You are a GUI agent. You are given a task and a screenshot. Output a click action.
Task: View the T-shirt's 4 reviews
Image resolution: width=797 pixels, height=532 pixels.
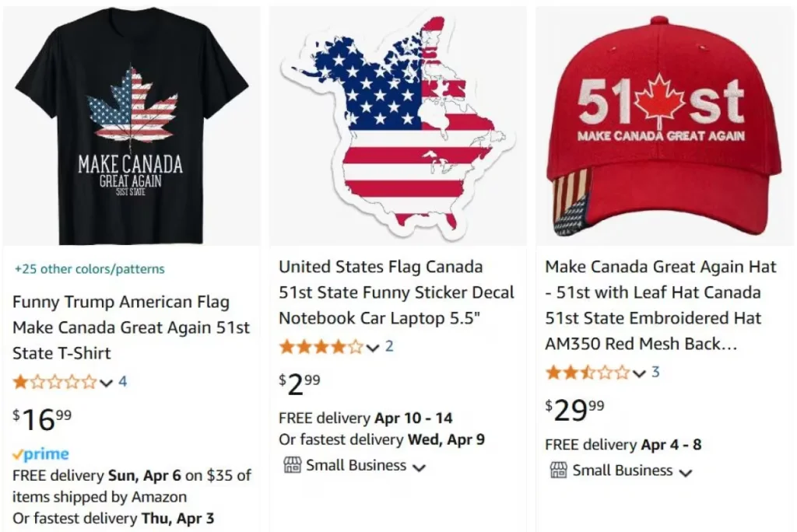[122, 382]
